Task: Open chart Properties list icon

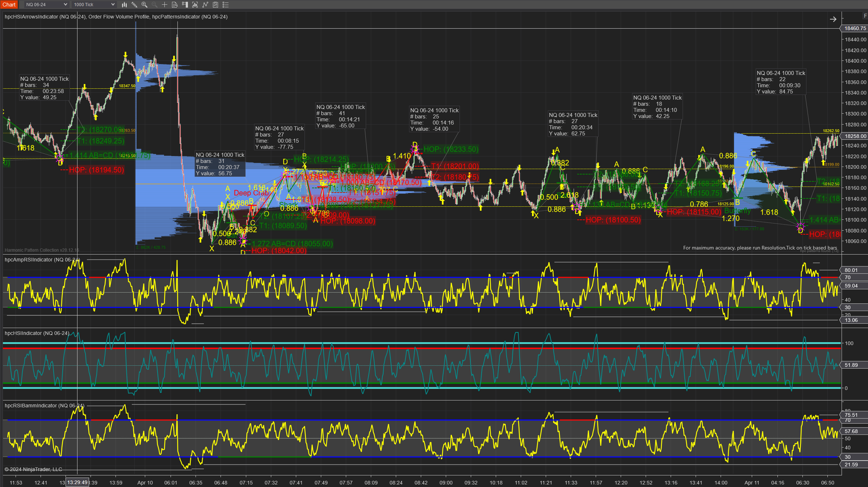Action: point(226,5)
